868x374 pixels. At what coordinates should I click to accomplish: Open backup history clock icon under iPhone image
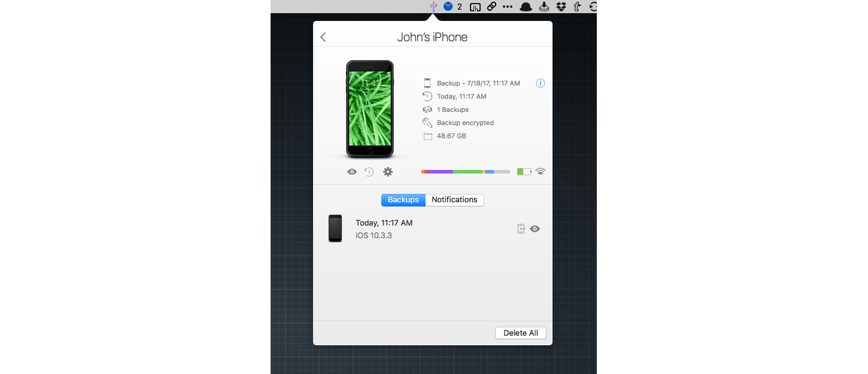369,172
